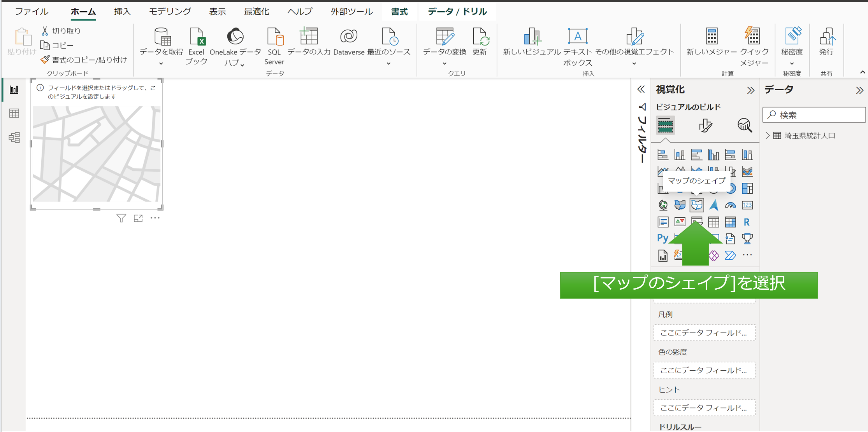This screenshot has height=432, width=868.
Task: Click the 更新 refresh button
Action: pyautogui.click(x=480, y=42)
